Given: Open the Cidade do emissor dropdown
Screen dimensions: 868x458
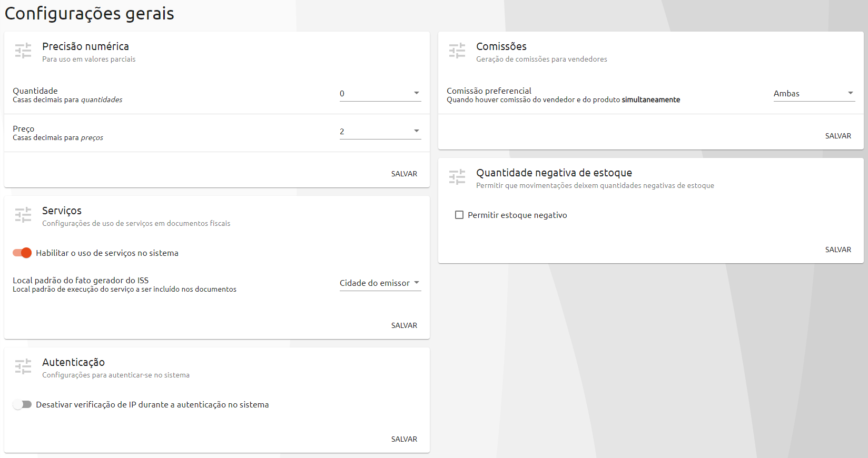Looking at the screenshot, I should tap(380, 283).
